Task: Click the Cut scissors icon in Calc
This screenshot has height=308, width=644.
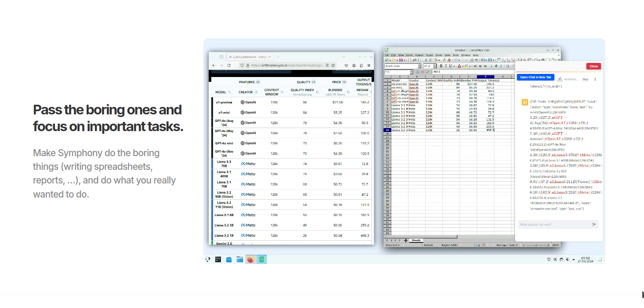Action: click(x=426, y=60)
